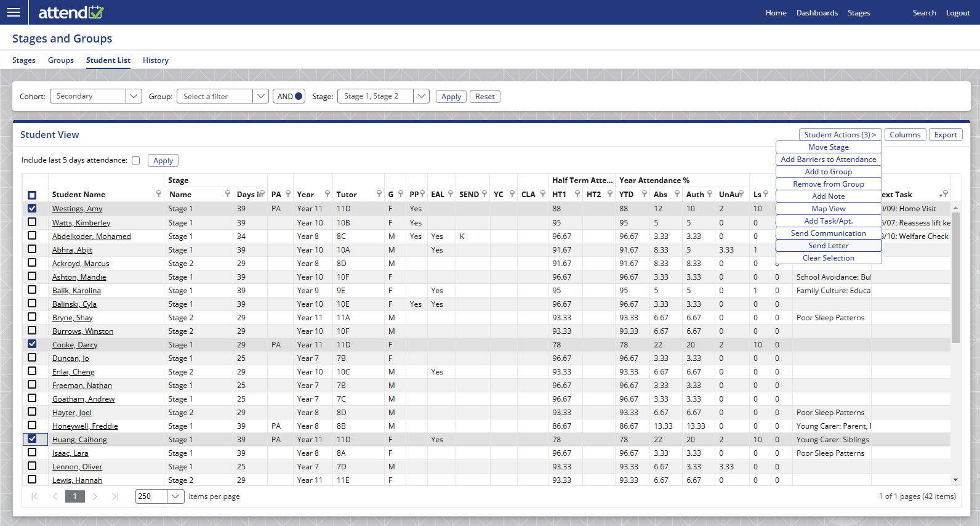Check the Ashton, Mandie row checkbox
Screen dimensions: 980x526
pyautogui.click(x=32, y=276)
